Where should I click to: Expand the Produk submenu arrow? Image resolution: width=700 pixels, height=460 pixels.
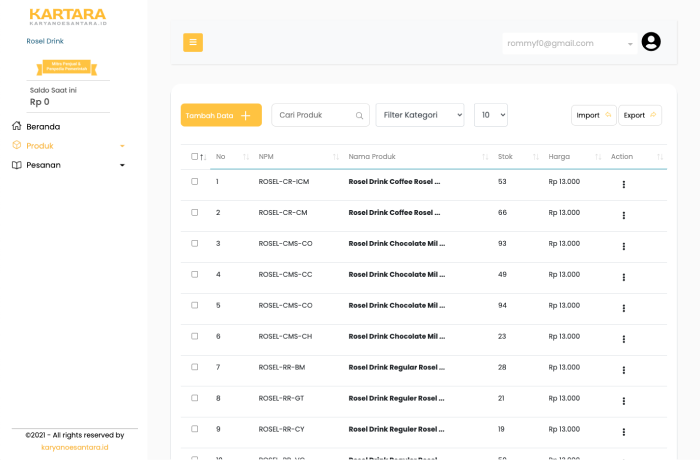click(x=122, y=146)
